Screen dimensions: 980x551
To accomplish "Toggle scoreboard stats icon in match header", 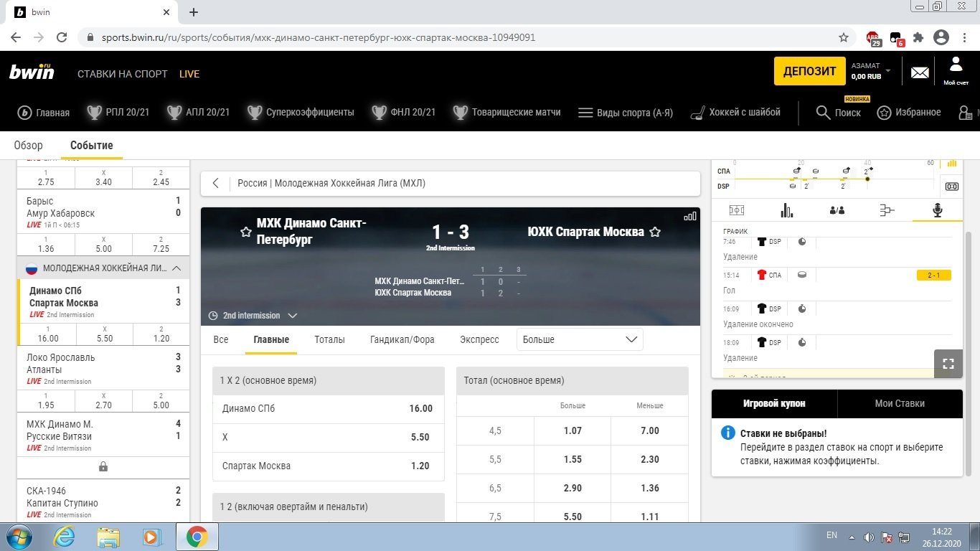I will pyautogui.click(x=689, y=216).
